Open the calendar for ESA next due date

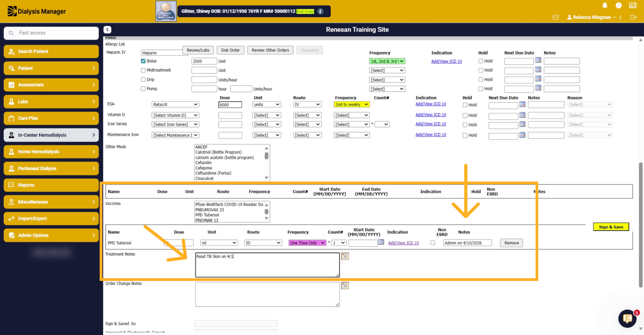(522, 104)
